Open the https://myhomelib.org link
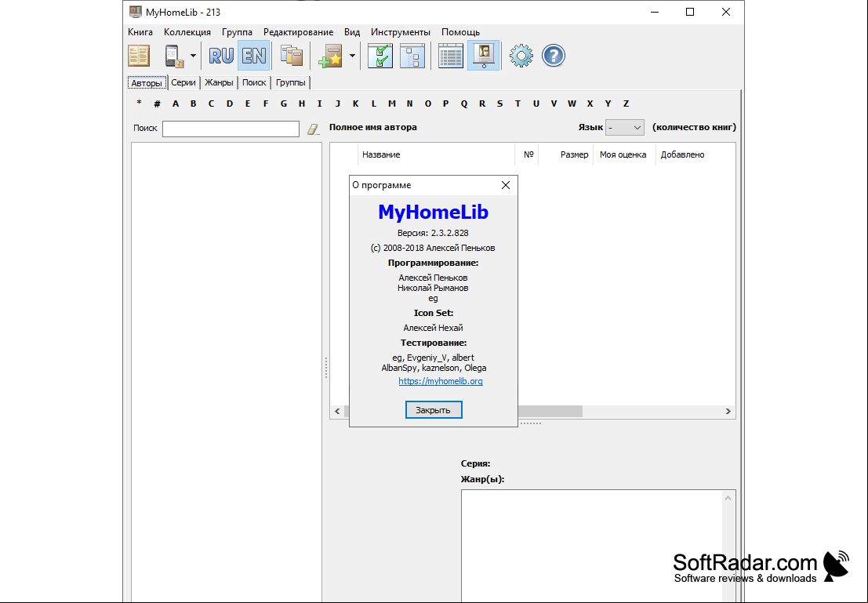 point(441,381)
